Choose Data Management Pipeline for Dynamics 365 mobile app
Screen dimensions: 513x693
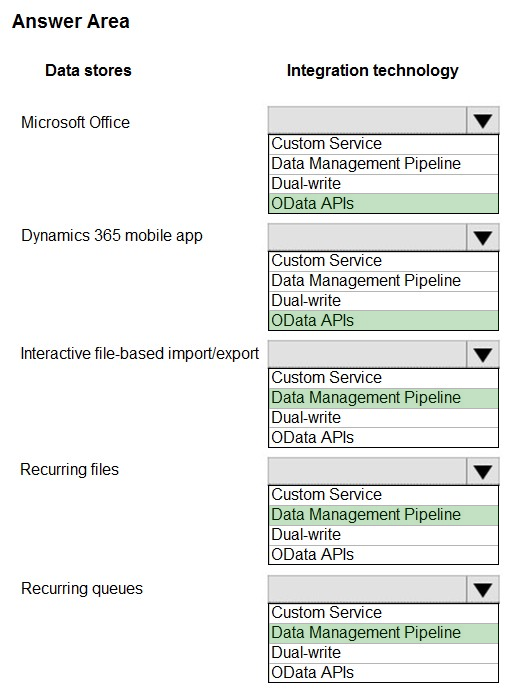[x=384, y=281]
